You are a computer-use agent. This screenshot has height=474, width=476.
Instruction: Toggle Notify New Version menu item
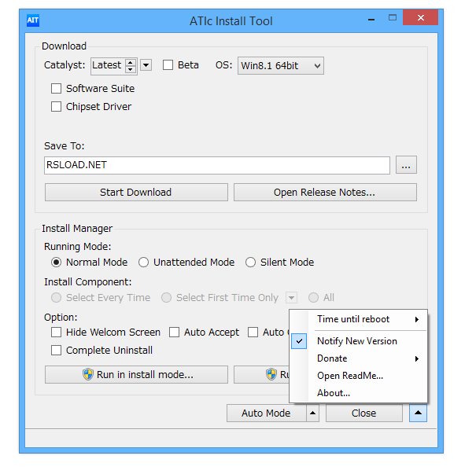coord(359,341)
